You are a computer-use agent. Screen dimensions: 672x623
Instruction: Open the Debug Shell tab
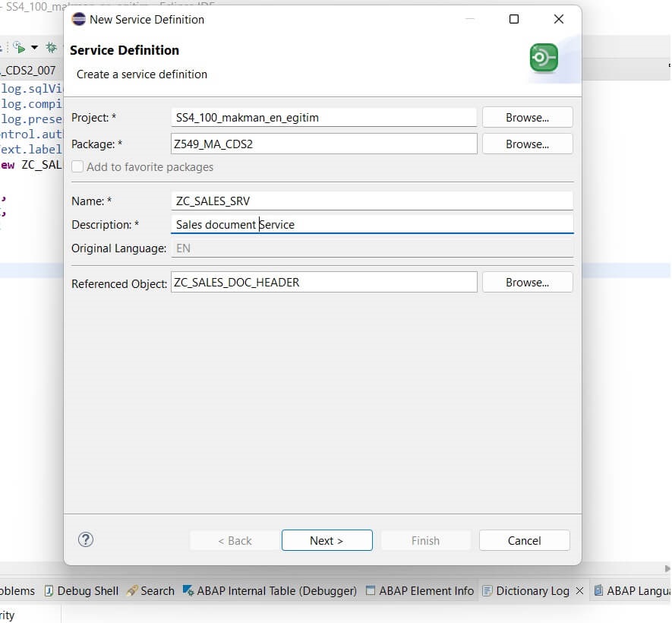81,591
